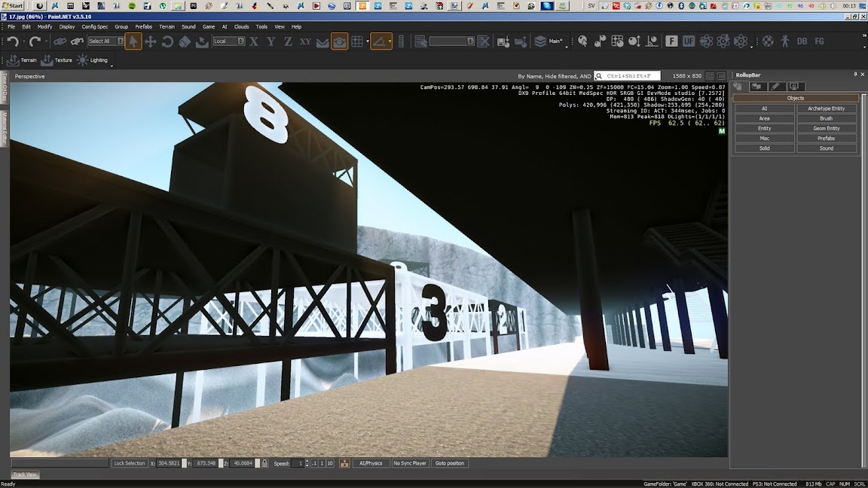
Task: Toggle Y axis constraint
Action: pyautogui.click(x=270, y=41)
